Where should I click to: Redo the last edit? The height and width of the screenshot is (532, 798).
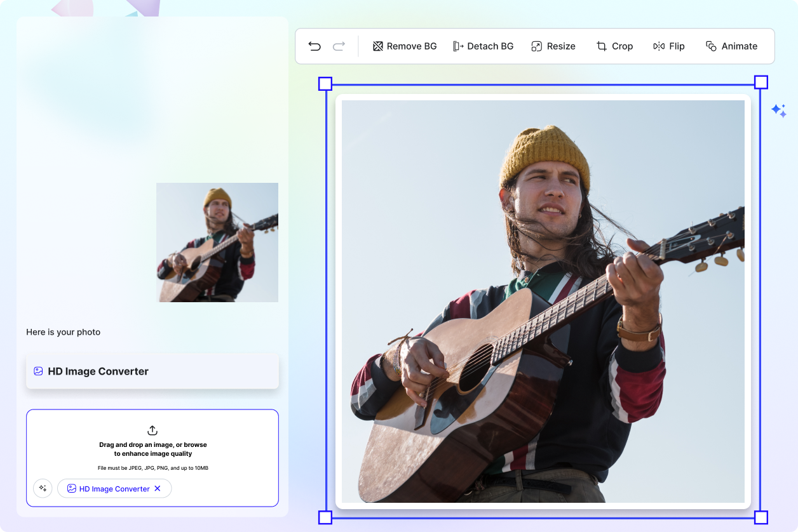[x=338, y=46]
